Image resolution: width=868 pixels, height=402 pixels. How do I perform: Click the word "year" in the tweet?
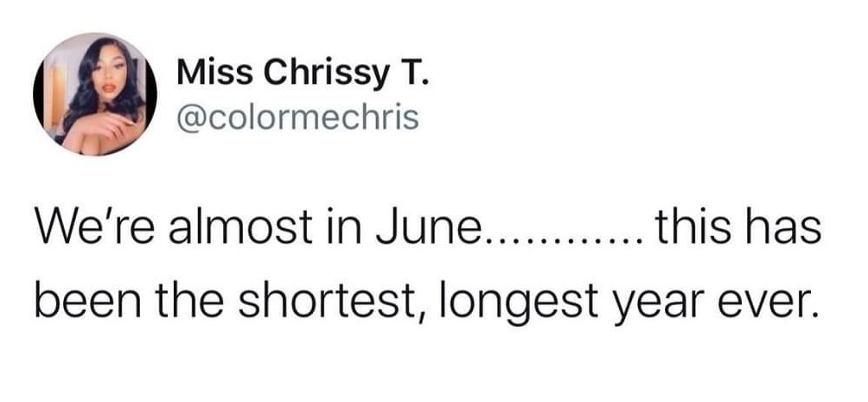[x=638, y=302]
